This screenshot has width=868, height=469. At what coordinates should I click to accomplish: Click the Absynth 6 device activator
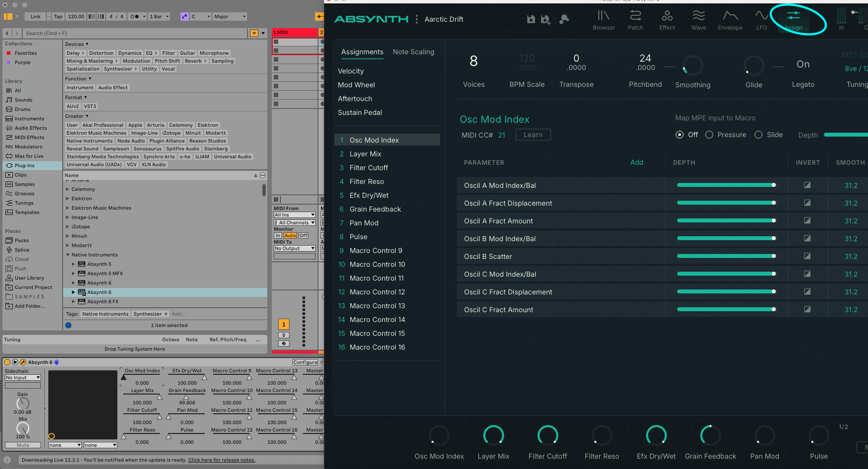[7, 362]
